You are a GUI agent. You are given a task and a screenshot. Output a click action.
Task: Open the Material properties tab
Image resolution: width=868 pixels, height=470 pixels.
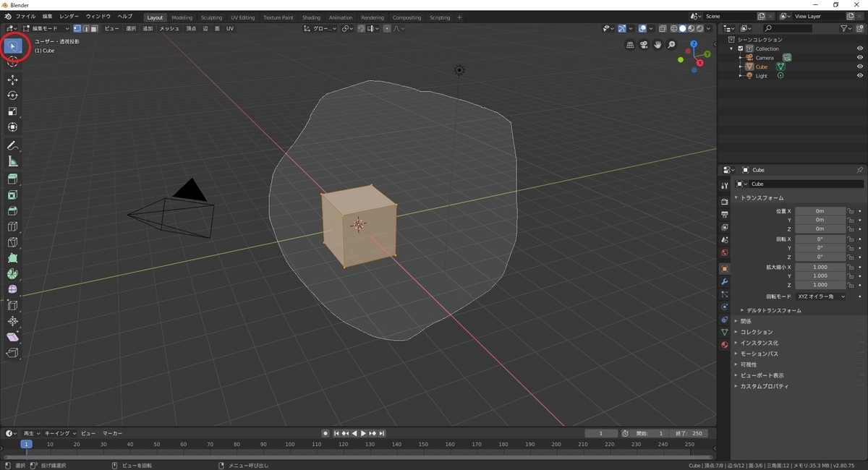tap(724, 345)
